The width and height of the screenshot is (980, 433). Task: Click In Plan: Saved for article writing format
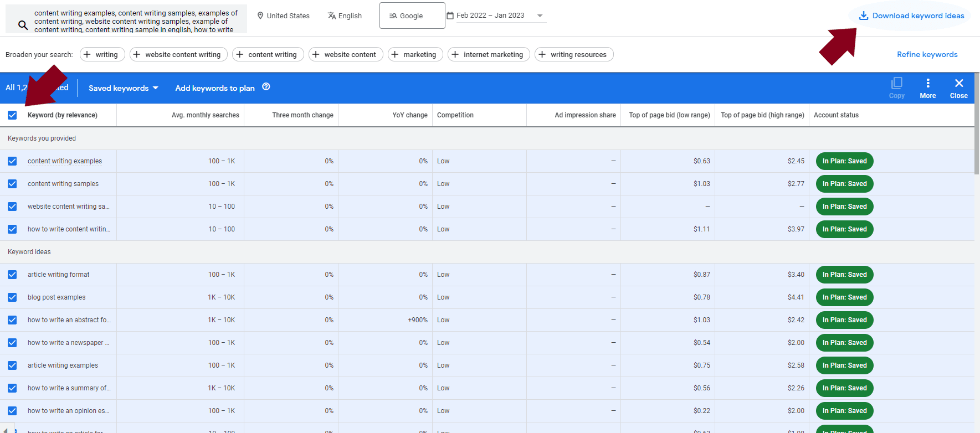point(844,275)
